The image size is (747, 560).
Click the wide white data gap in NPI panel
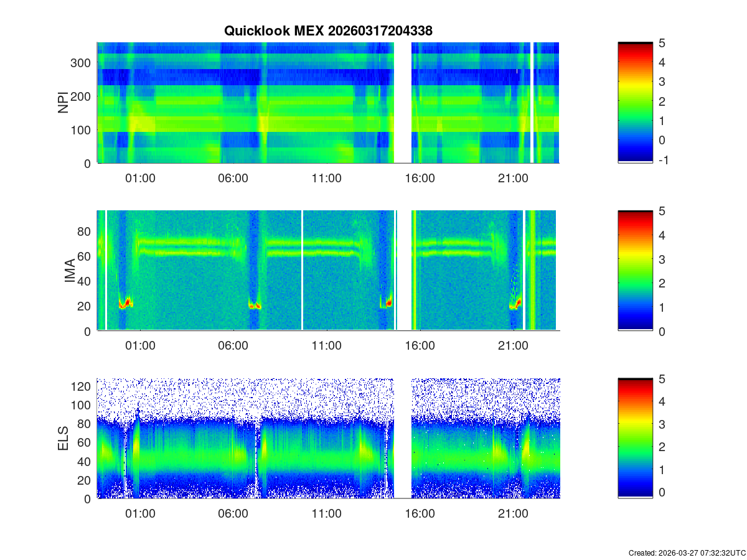pos(403,103)
